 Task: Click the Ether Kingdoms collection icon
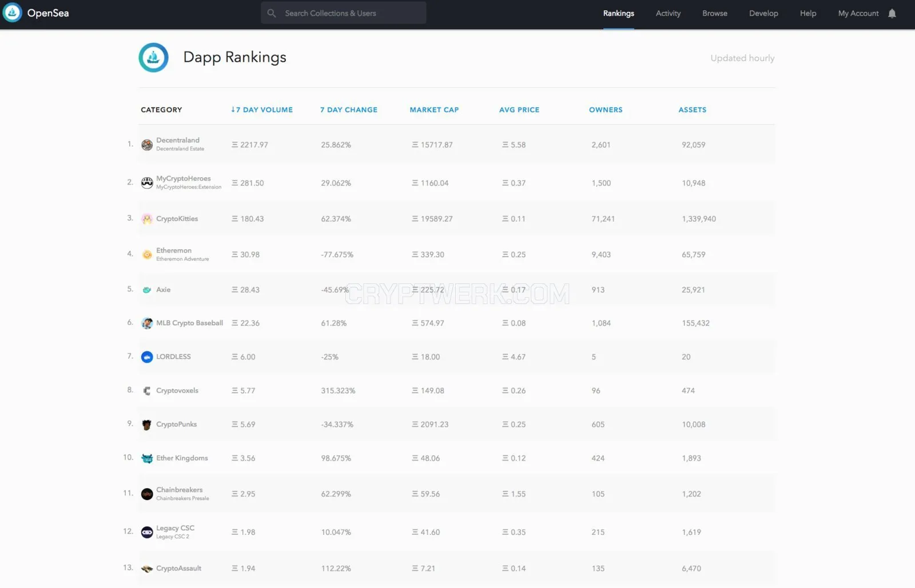click(147, 458)
